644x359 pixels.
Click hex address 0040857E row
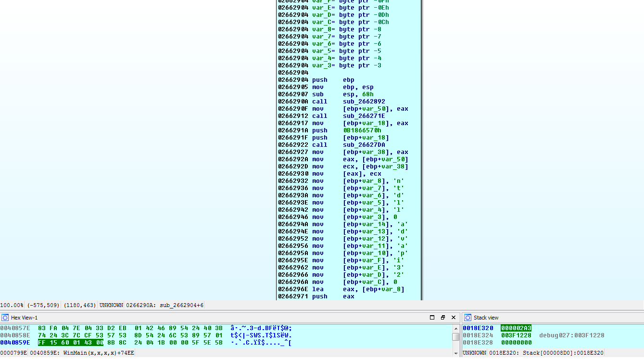[15, 328]
